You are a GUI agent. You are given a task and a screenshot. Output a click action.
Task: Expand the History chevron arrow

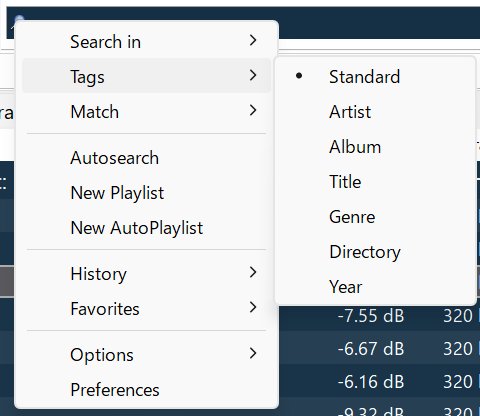253,272
